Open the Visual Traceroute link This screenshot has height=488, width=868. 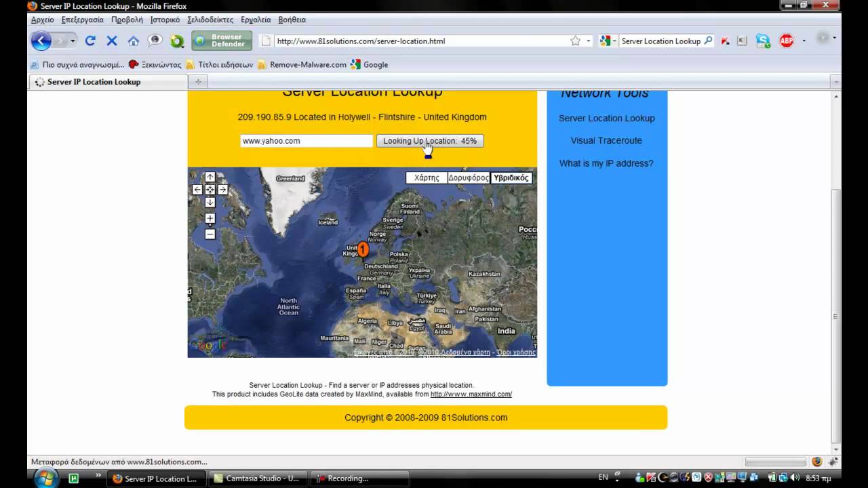pos(606,140)
